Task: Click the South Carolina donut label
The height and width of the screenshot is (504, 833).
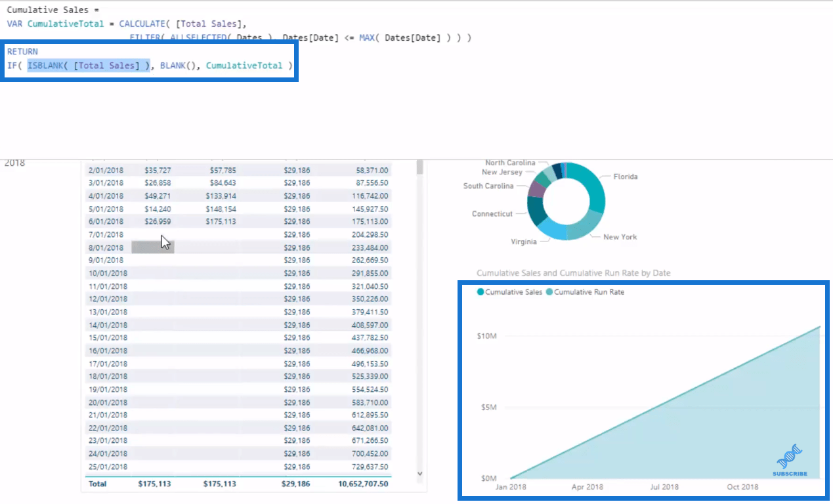Action: [488, 186]
